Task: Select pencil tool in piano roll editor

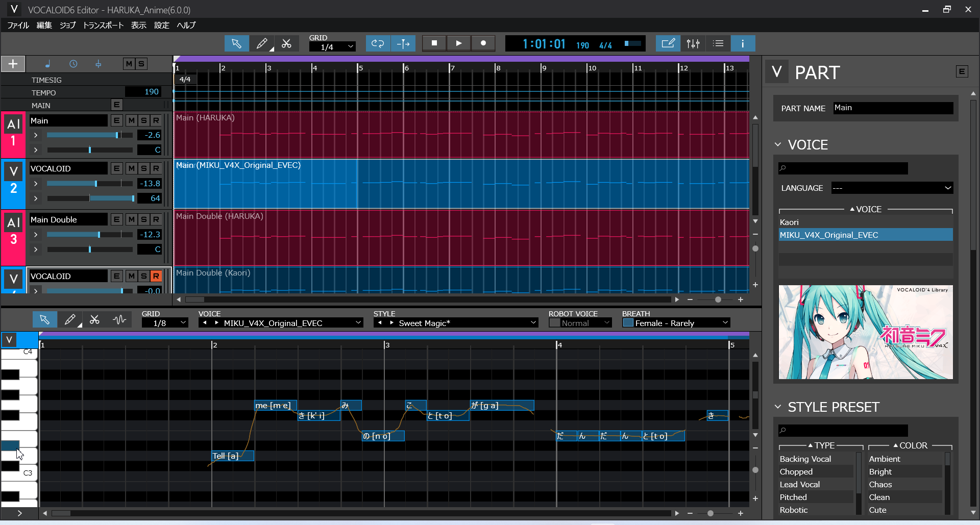Action: [70, 320]
